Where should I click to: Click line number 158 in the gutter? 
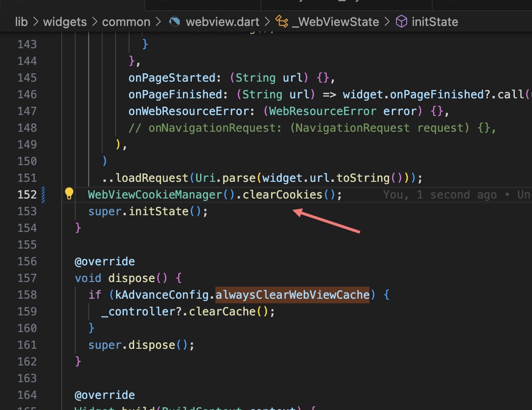coord(27,295)
